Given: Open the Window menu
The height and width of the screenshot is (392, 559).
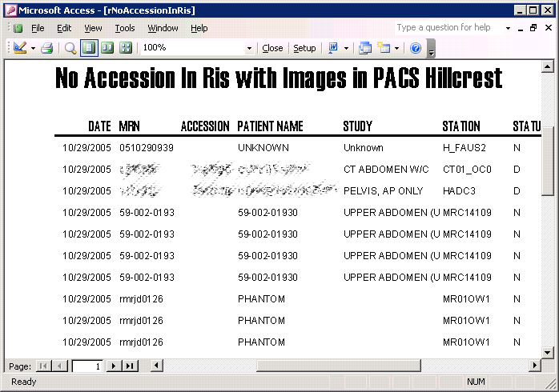Looking at the screenshot, I should (163, 28).
